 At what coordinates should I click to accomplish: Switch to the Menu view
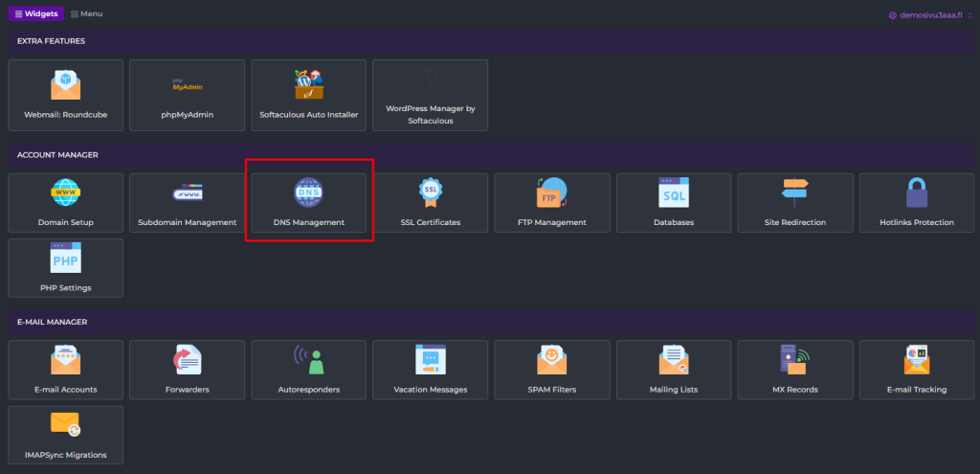point(87,14)
